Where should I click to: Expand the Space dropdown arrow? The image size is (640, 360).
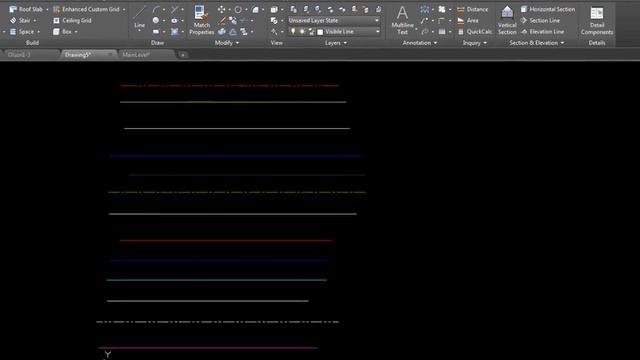pyautogui.click(x=39, y=32)
